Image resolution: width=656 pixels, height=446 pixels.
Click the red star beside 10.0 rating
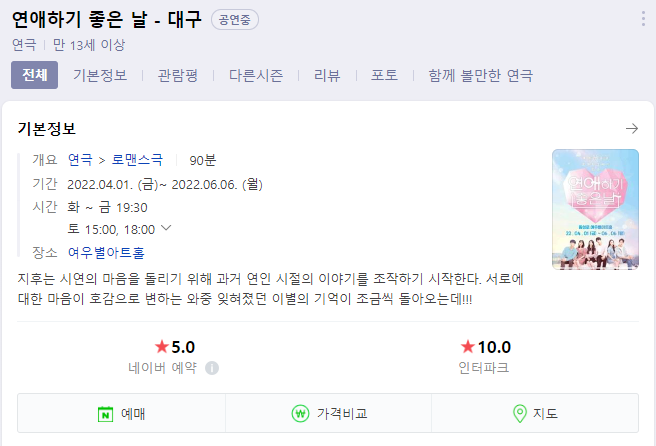click(x=467, y=346)
